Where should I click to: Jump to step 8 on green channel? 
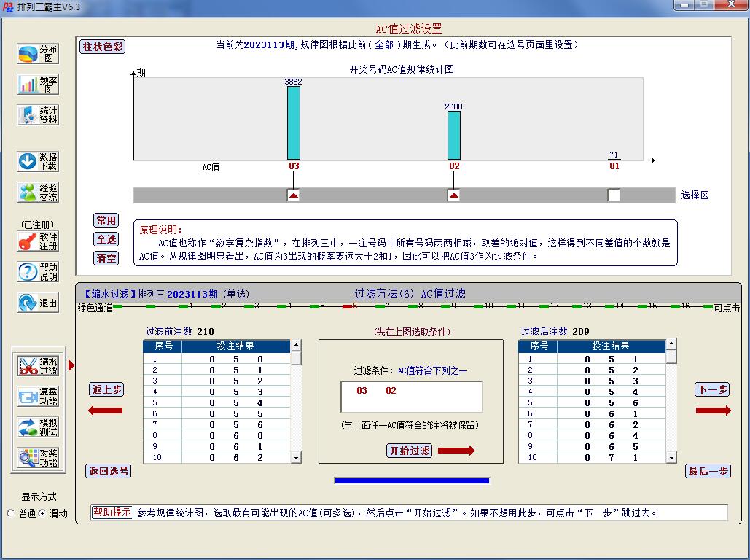414,307
